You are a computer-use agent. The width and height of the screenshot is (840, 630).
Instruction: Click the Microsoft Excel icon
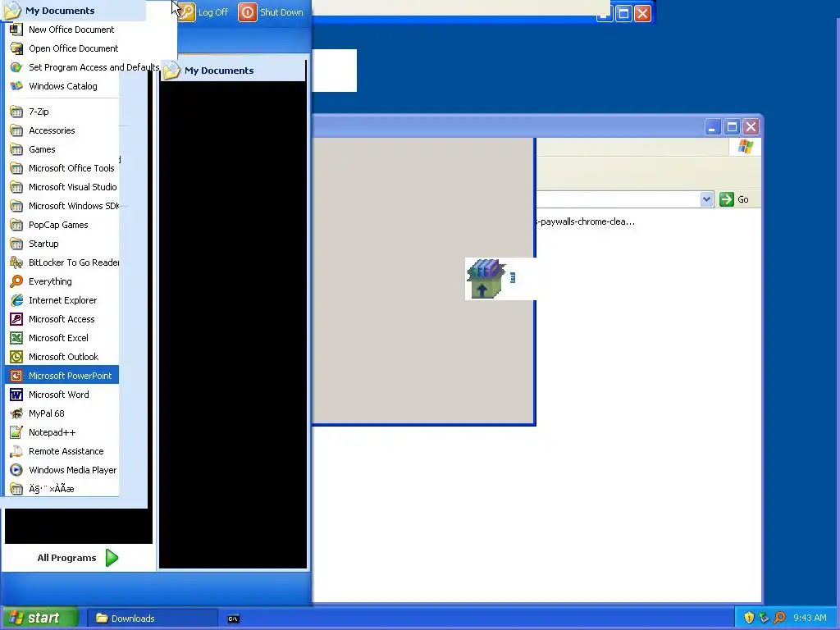tap(16, 338)
